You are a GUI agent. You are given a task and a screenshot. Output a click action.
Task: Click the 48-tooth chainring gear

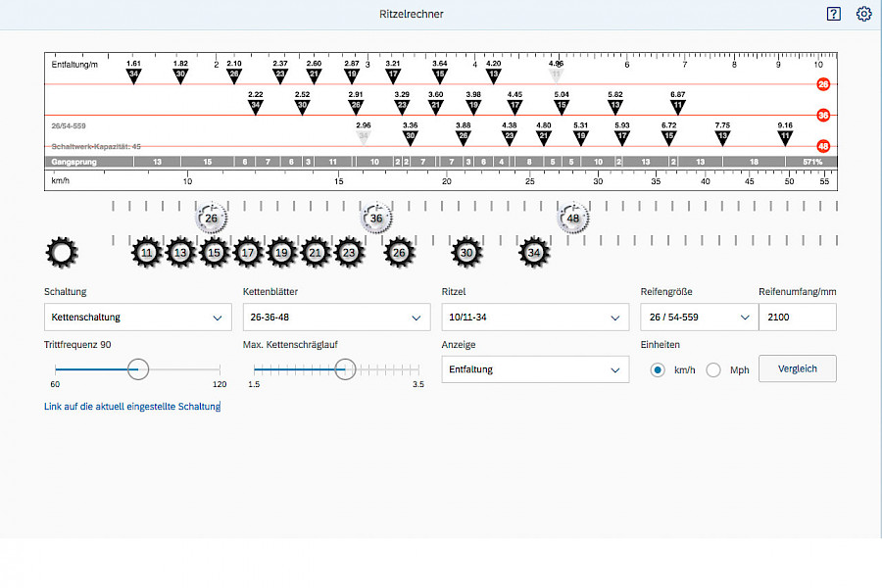pyautogui.click(x=573, y=219)
